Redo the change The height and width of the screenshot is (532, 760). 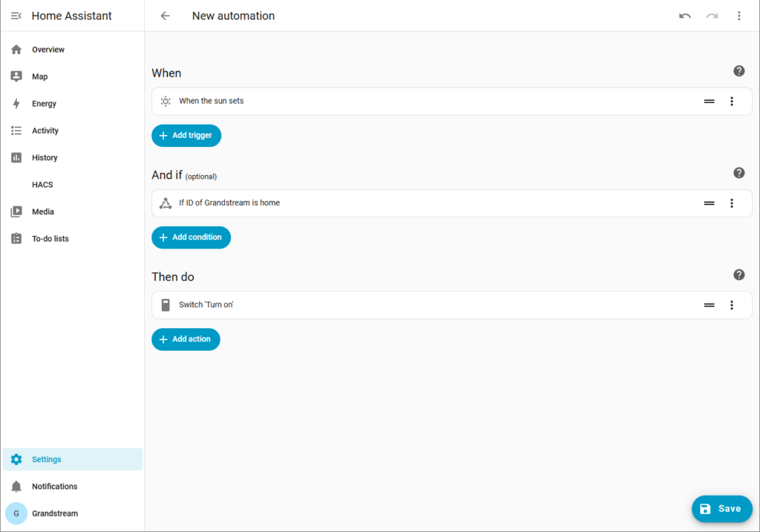712,16
